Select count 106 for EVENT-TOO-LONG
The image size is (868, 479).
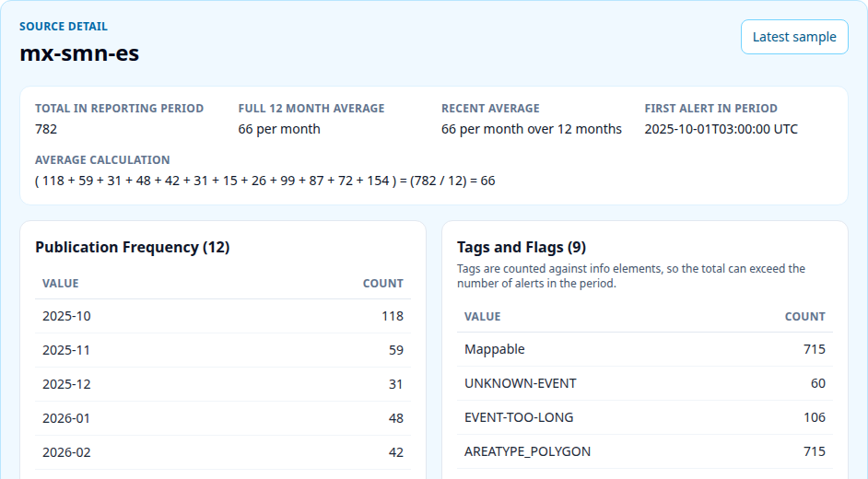tap(815, 417)
